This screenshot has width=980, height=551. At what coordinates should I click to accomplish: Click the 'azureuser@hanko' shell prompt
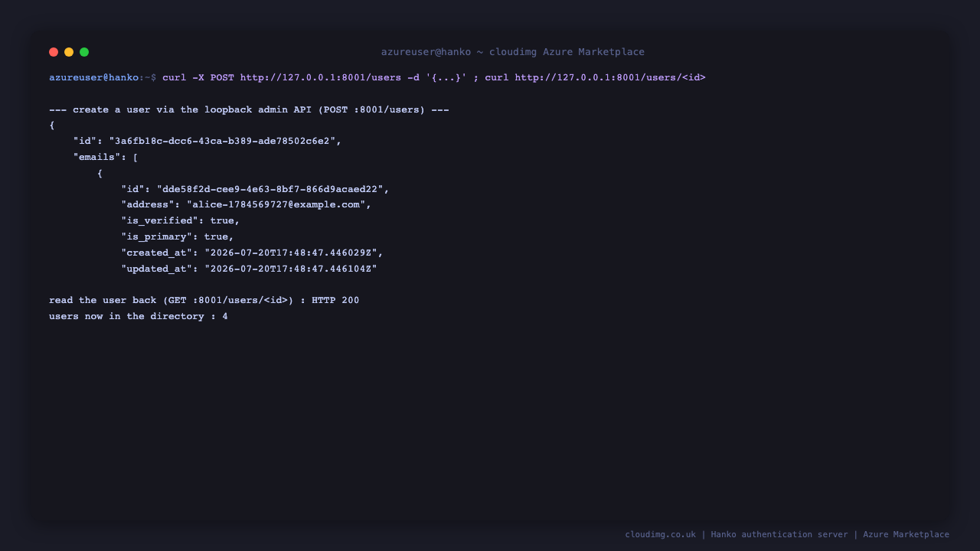(94, 77)
